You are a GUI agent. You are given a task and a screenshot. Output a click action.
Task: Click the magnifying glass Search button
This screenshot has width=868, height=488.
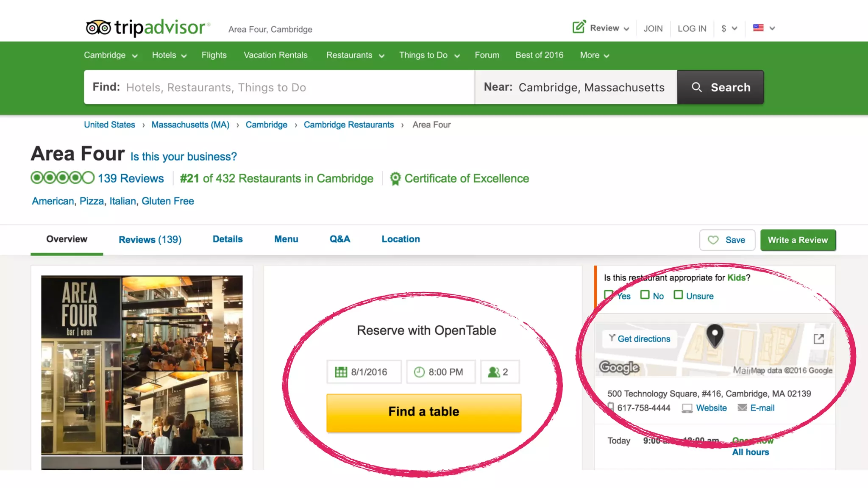(721, 87)
